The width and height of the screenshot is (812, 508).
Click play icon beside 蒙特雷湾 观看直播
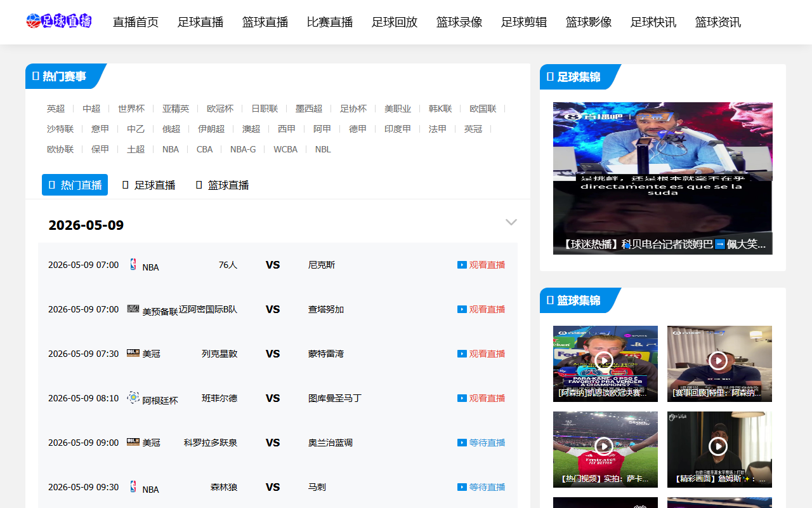pyautogui.click(x=462, y=354)
